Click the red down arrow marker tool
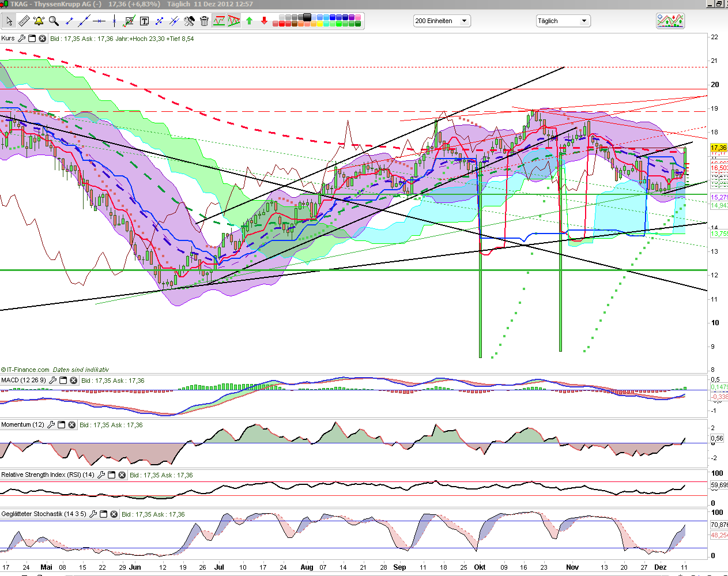Viewport: 728px width, 576px height. tap(264, 21)
